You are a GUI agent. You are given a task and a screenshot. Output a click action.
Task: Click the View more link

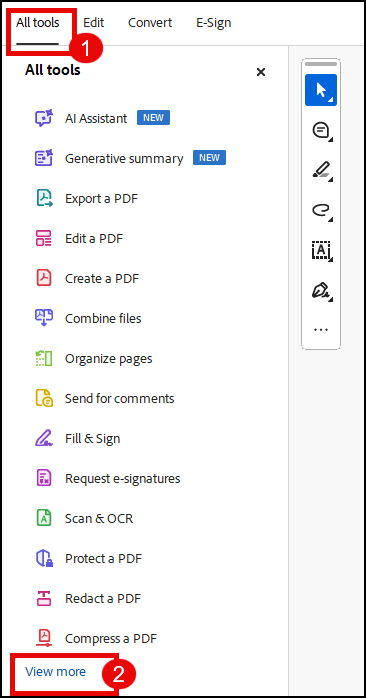click(x=56, y=672)
